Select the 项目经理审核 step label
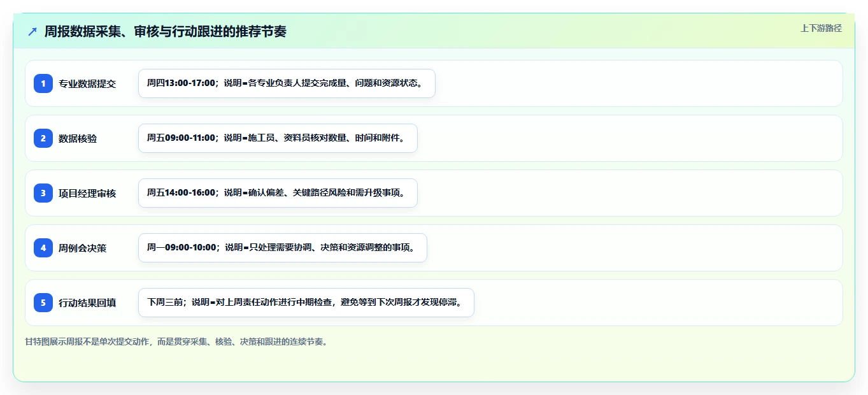Image resolution: width=868 pixels, height=395 pixels. (87, 193)
